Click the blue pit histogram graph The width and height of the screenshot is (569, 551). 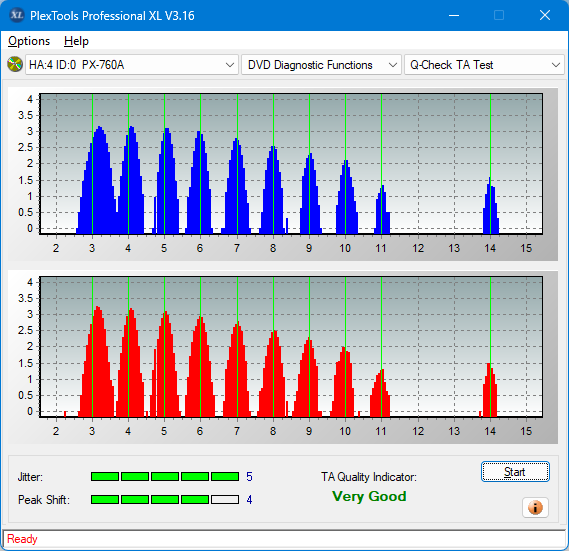[x=291, y=164]
